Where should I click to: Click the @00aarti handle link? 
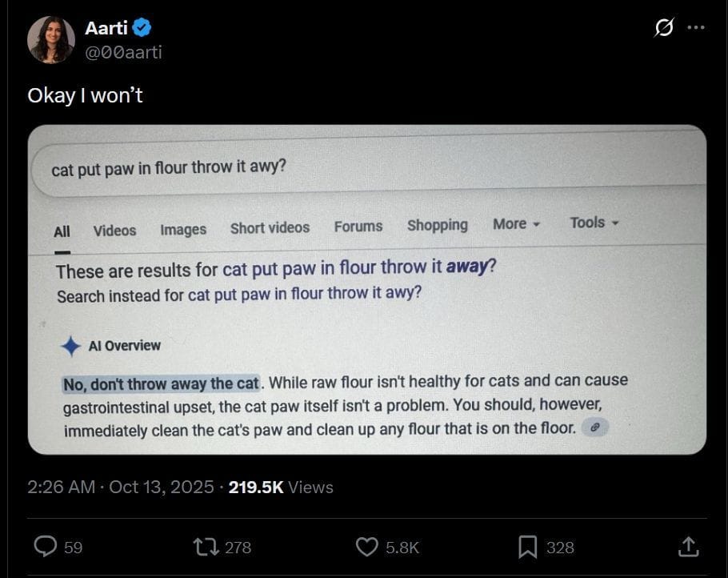click(x=123, y=52)
